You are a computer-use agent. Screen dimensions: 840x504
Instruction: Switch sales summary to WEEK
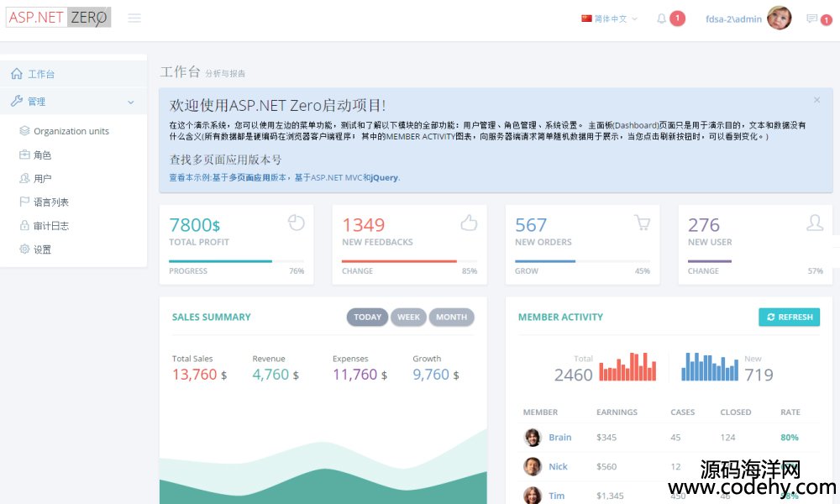pyautogui.click(x=408, y=317)
